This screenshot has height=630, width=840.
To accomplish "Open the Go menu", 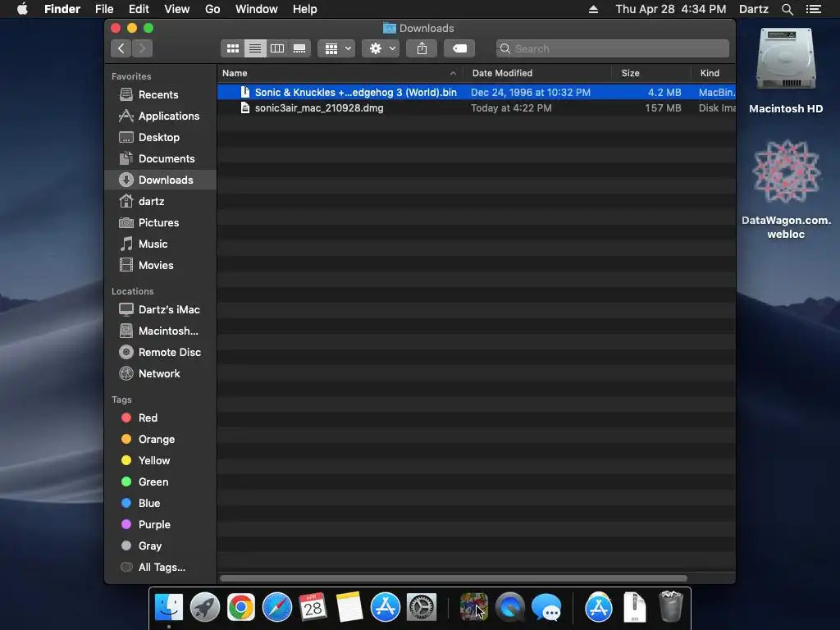I will point(212,9).
